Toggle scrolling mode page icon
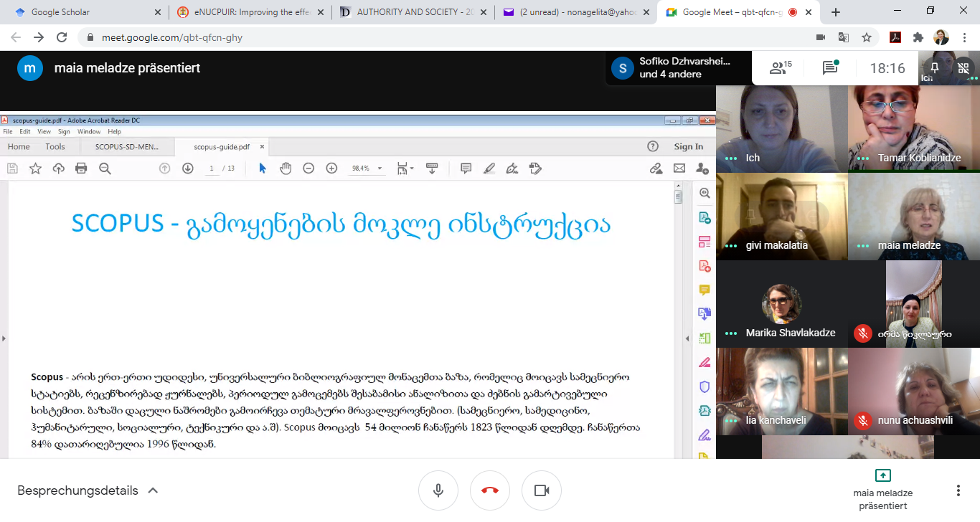This screenshot has width=980, height=522. 432,169
